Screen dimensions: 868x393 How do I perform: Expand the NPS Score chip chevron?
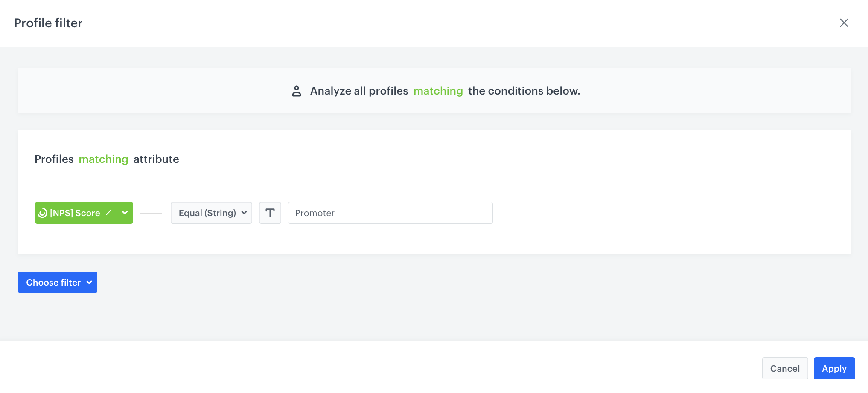click(125, 213)
